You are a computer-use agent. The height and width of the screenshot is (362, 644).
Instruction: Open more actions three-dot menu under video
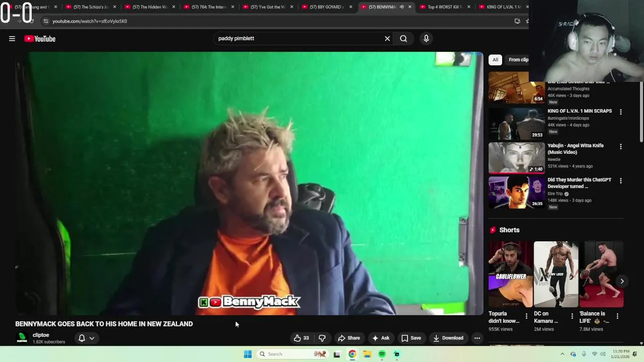click(x=477, y=338)
